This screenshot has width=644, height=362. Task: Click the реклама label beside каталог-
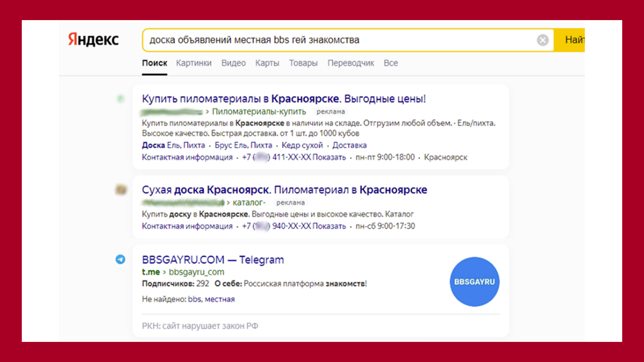(x=290, y=202)
